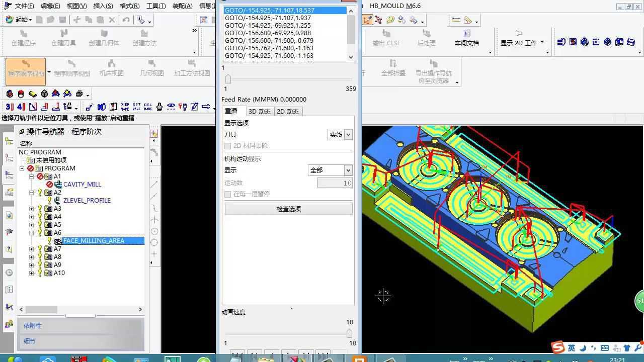Toggle the 2D 材料去除 checkbox
Viewport: 644px width, 362px height.
coord(228,146)
